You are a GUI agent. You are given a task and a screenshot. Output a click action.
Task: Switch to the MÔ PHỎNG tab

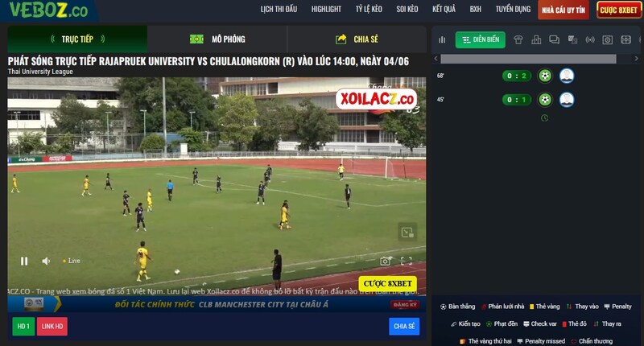[x=217, y=39]
